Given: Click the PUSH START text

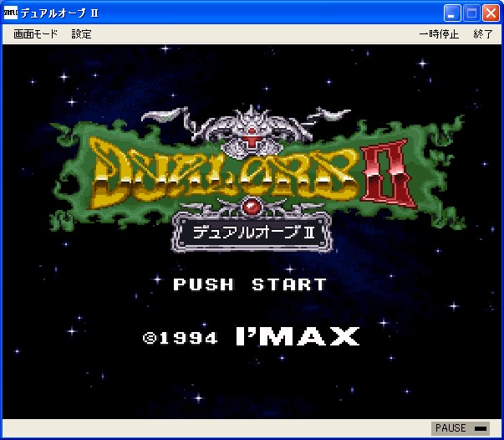Looking at the screenshot, I should (x=250, y=284).
